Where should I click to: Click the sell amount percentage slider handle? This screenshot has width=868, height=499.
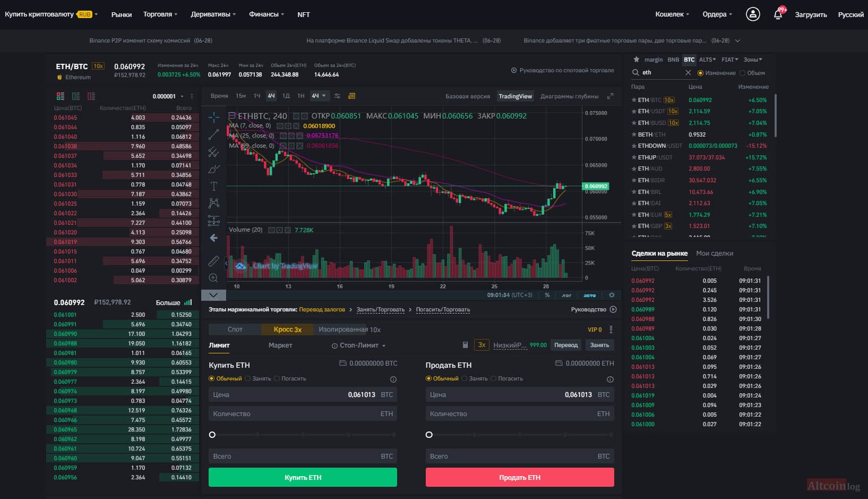click(429, 435)
